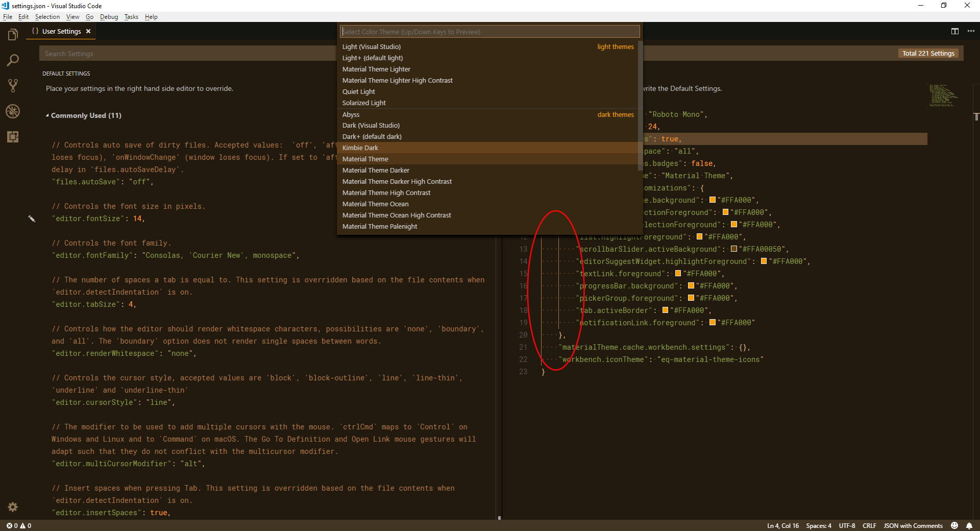Open color swatch for textLink.foreground

(678, 274)
